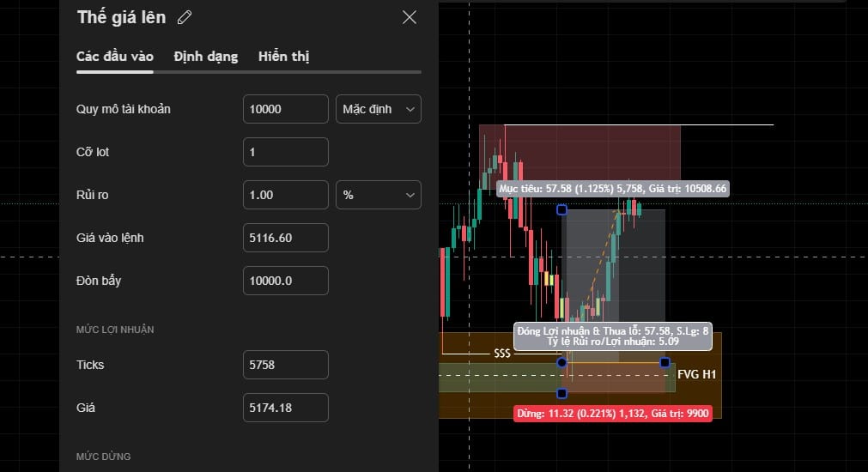The height and width of the screenshot is (472, 868).
Task: Click the Quy mô tài khoản input field
Action: point(286,109)
